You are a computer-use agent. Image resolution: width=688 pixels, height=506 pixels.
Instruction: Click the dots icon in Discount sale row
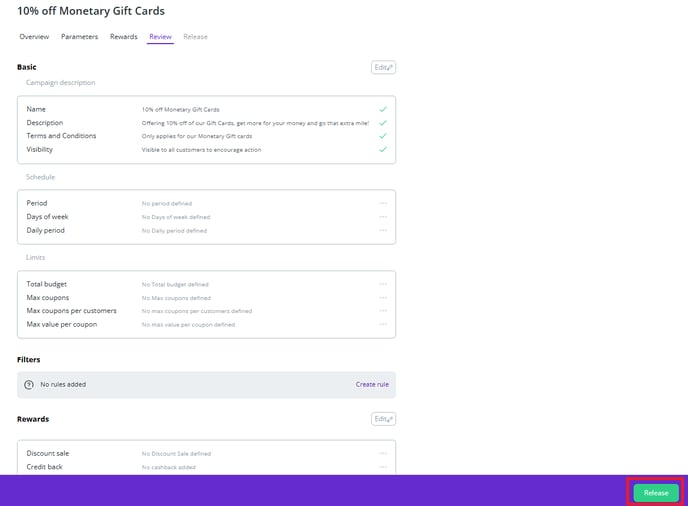click(383, 453)
